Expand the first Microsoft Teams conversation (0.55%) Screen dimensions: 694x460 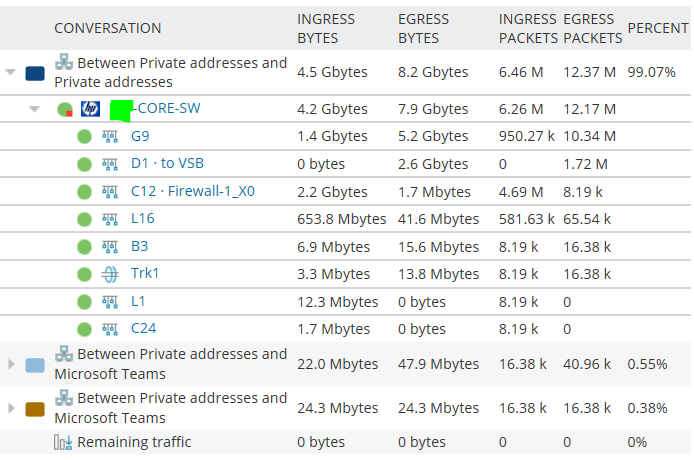pyautogui.click(x=12, y=364)
